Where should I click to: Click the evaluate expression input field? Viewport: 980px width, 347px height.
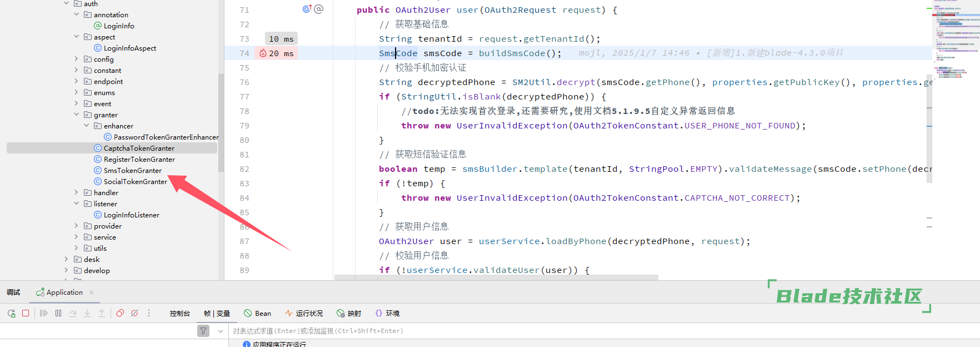603,331
